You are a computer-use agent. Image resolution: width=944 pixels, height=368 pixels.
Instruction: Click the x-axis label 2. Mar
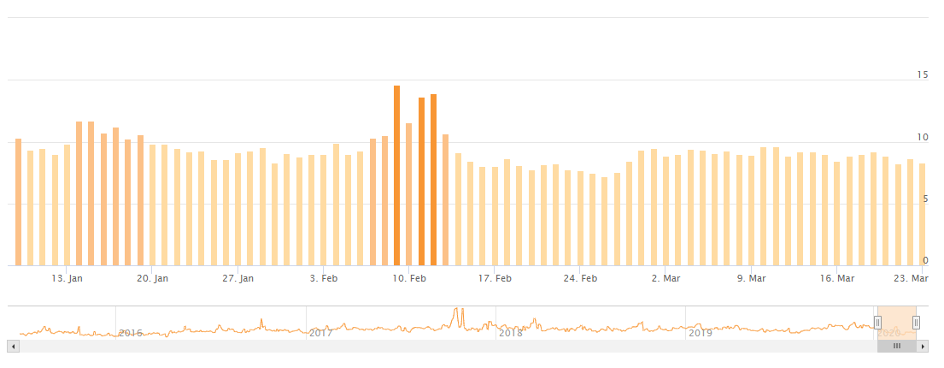coord(666,278)
